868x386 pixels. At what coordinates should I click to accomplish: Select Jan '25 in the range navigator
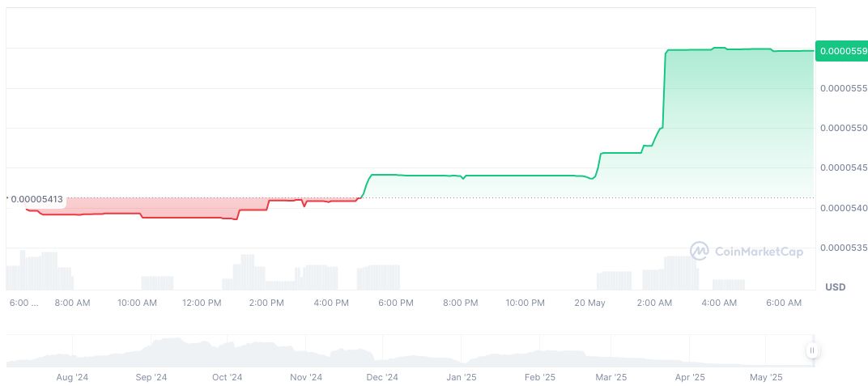point(461,377)
